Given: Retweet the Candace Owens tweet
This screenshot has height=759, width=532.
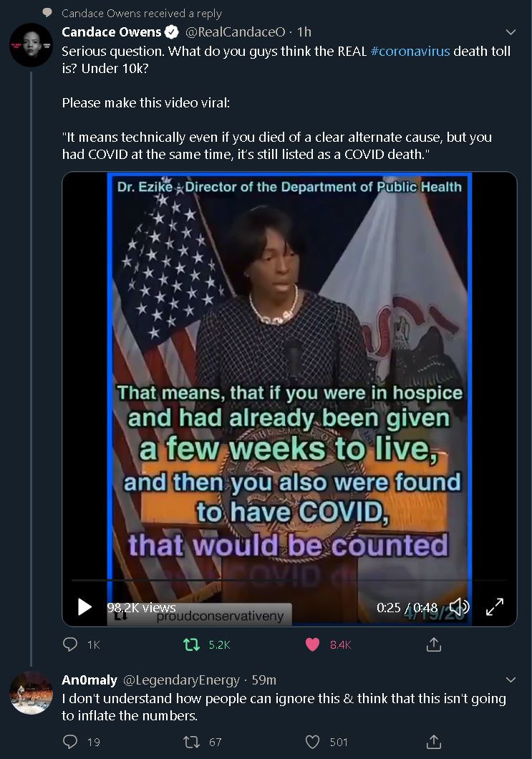Looking at the screenshot, I should pos(192,644).
